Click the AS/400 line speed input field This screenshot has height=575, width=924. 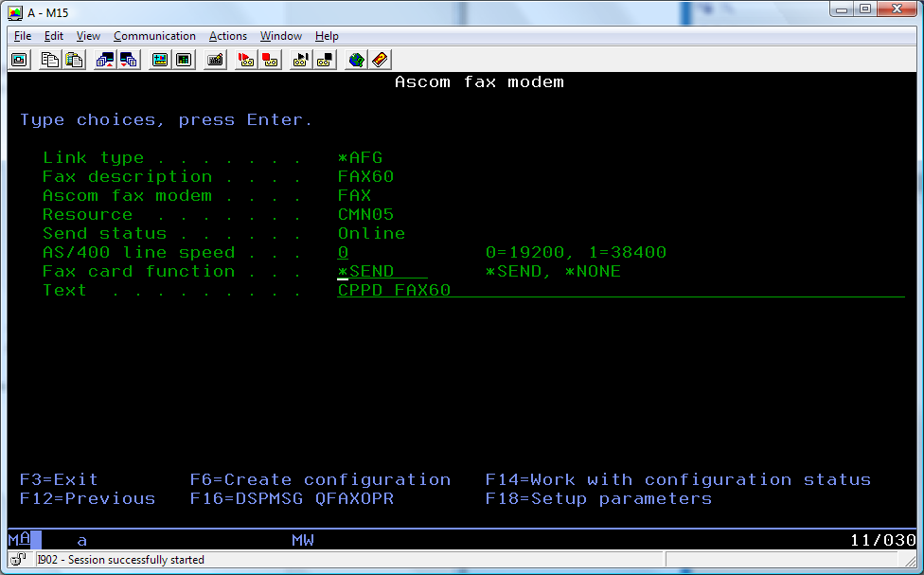pos(343,252)
